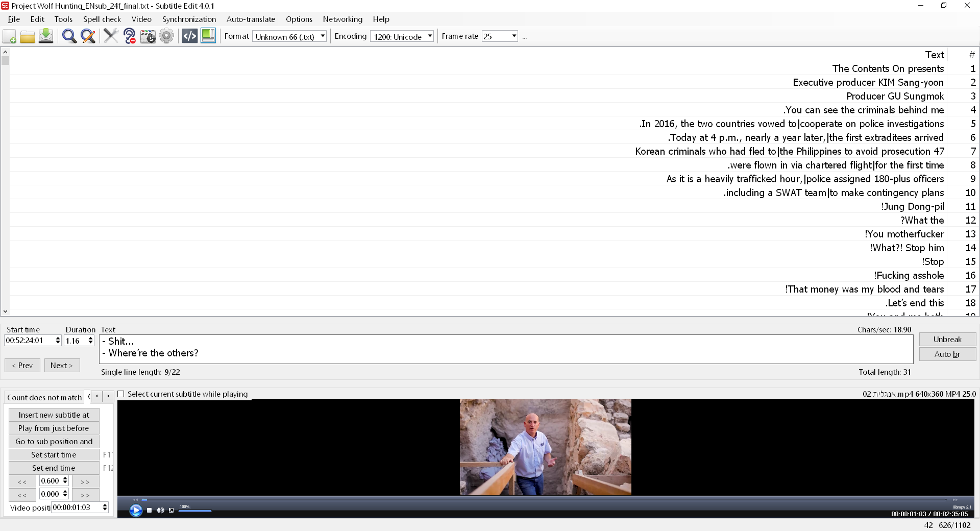Save the current subtitle file
The image size is (980, 531).
(46, 36)
